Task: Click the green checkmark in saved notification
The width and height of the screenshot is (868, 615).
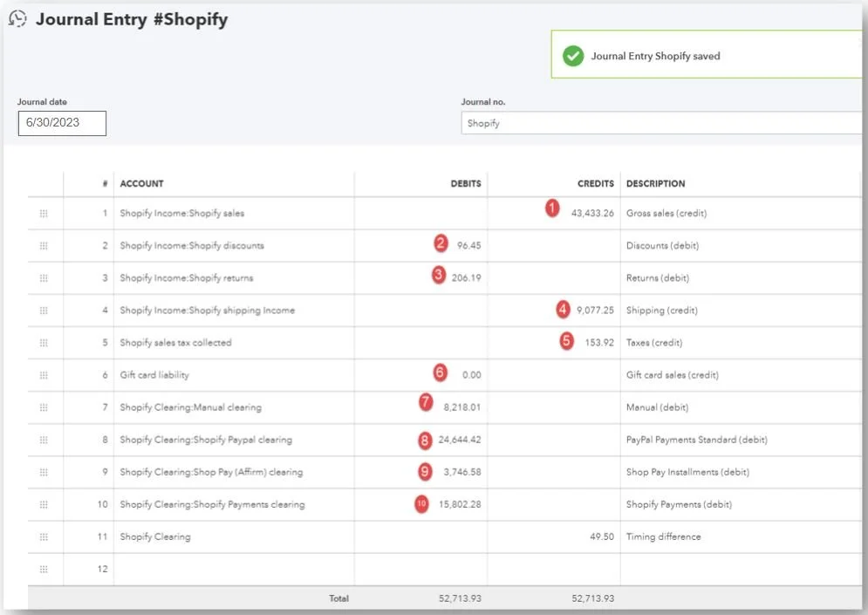Action: [x=573, y=56]
